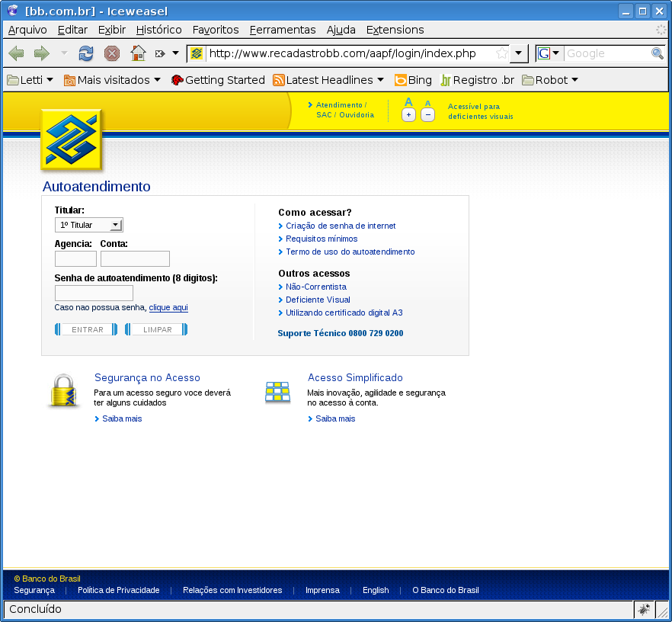This screenshot has width=672, height=622.
Task: Click the Google search magnifier icon
Action: [x=657, y=53]
